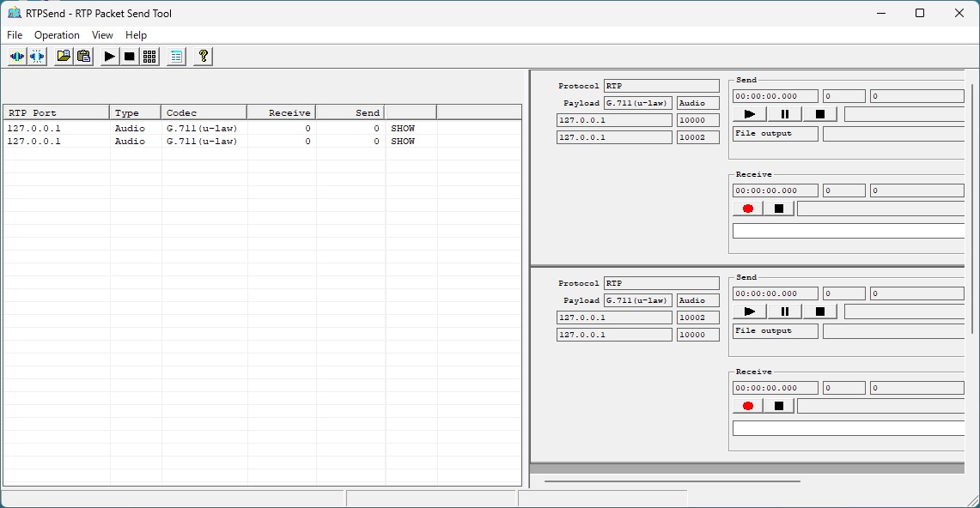The image size is (980, 508).
Task: Stop sending with the toolbar stop icon
Action: tap(130, 57)
